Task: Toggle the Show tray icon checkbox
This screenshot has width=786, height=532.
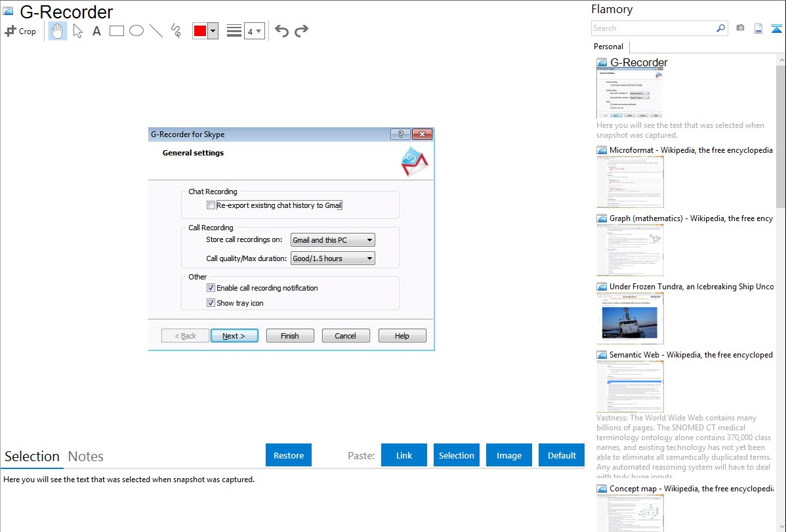Action: point(211,303)
